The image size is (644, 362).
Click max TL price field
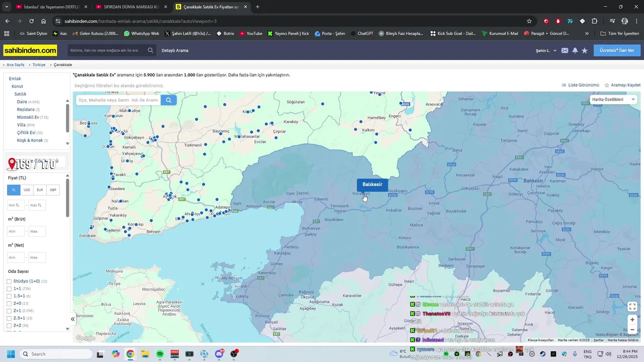coord(37,205)
